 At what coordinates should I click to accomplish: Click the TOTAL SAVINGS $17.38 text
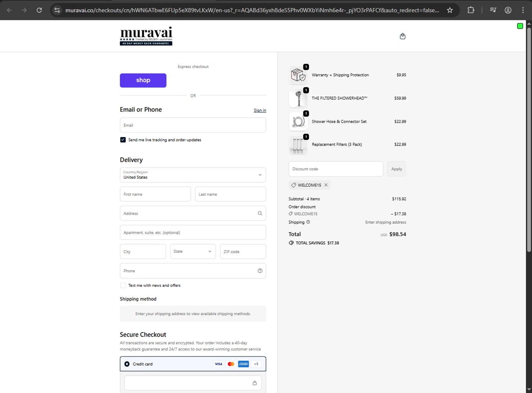click(x=317, y=243)
